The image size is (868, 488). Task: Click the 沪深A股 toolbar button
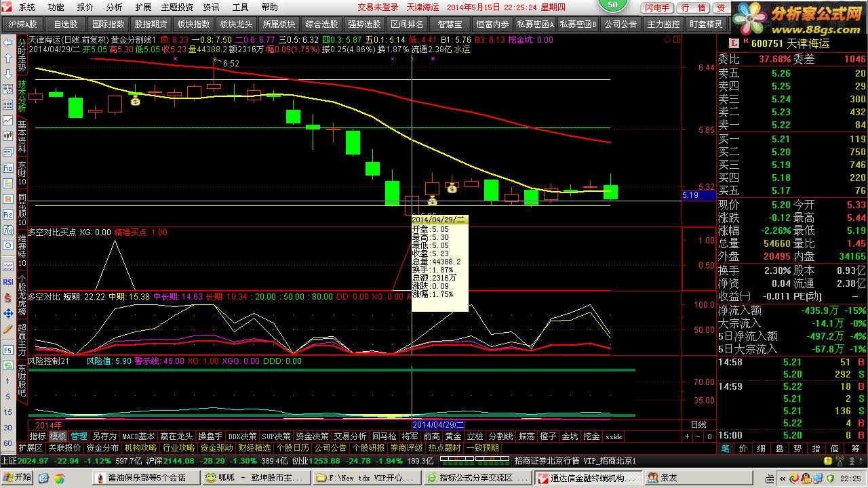23,24
